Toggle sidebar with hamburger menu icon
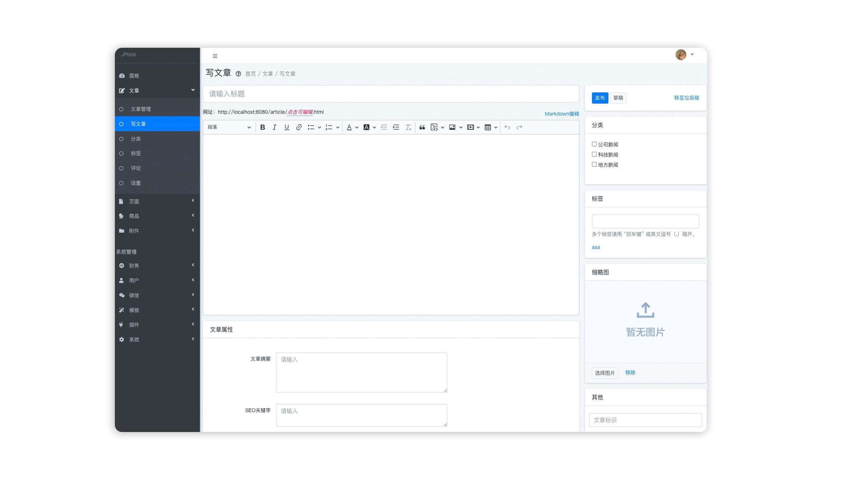This screenshot has width=868, height=497. 215,56
